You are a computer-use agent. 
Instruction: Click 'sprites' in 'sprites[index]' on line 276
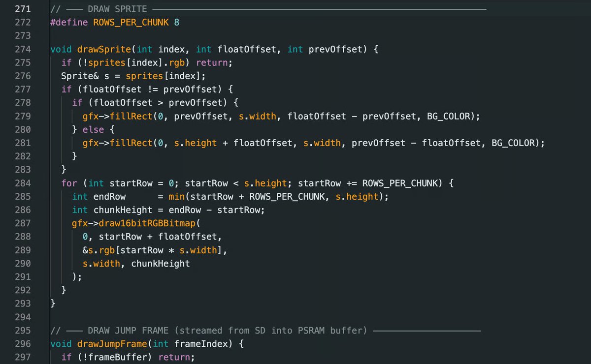[x=144, y=76]
